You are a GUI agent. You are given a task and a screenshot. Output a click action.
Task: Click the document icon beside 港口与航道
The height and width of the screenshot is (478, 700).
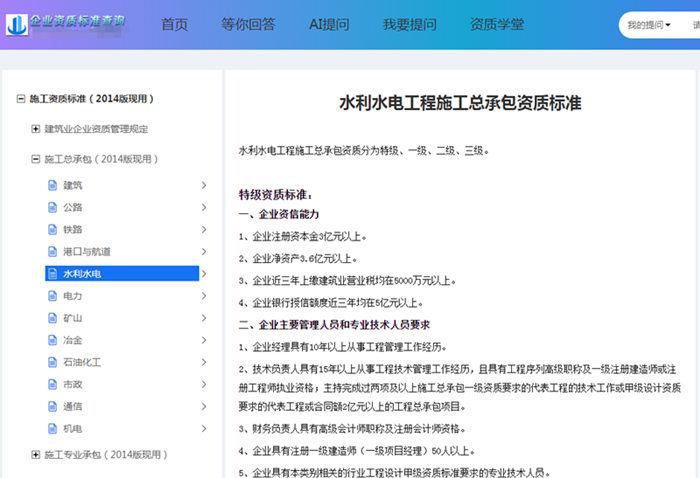pyautogui.click(x=52, y=252)
